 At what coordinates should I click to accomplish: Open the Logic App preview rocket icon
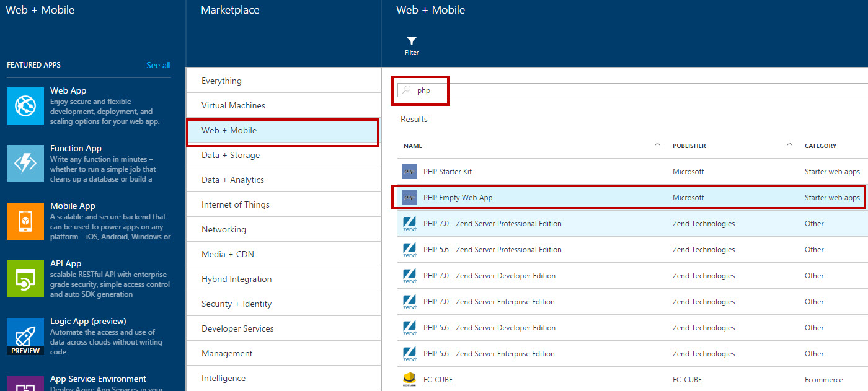tap(25, 336)
